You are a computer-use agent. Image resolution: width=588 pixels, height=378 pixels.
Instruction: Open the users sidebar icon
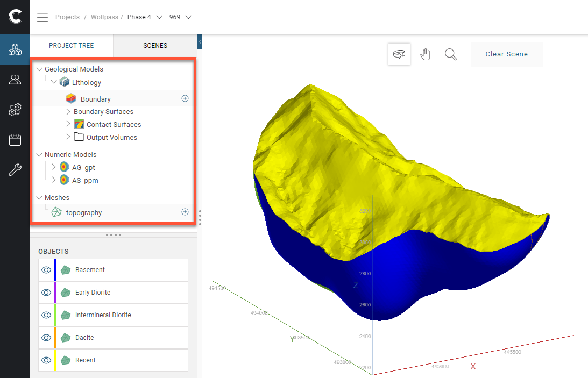(x=15, y=80)
